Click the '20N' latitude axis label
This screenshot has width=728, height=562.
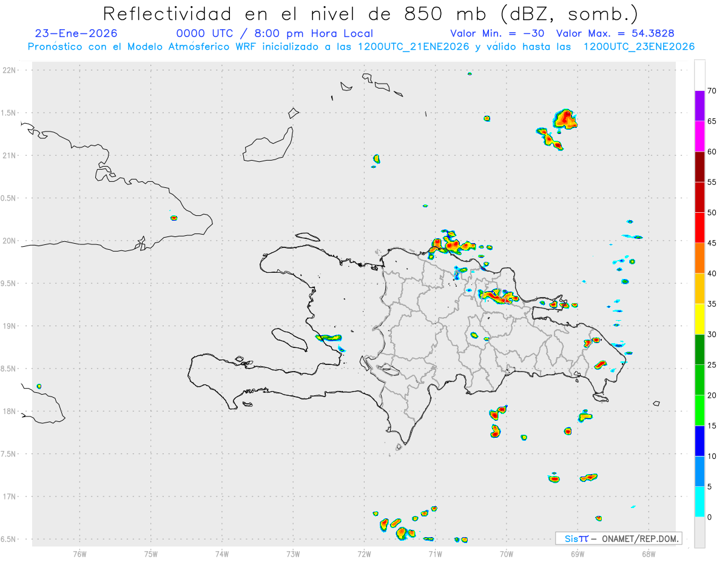10,241
